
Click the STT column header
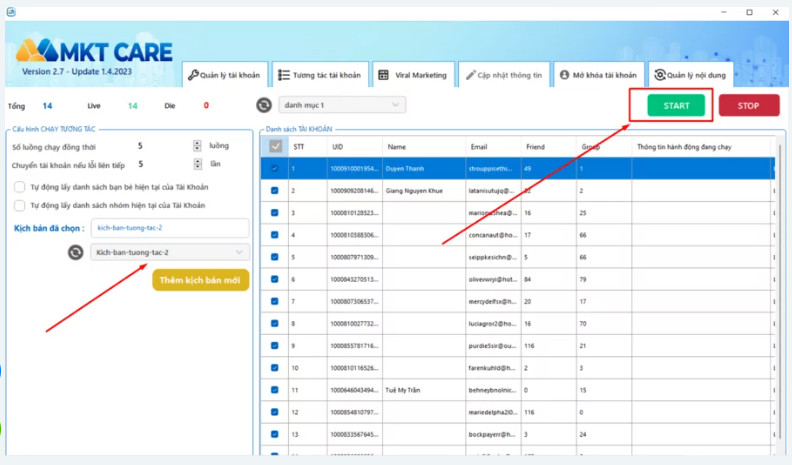click(x=308, y=147)
